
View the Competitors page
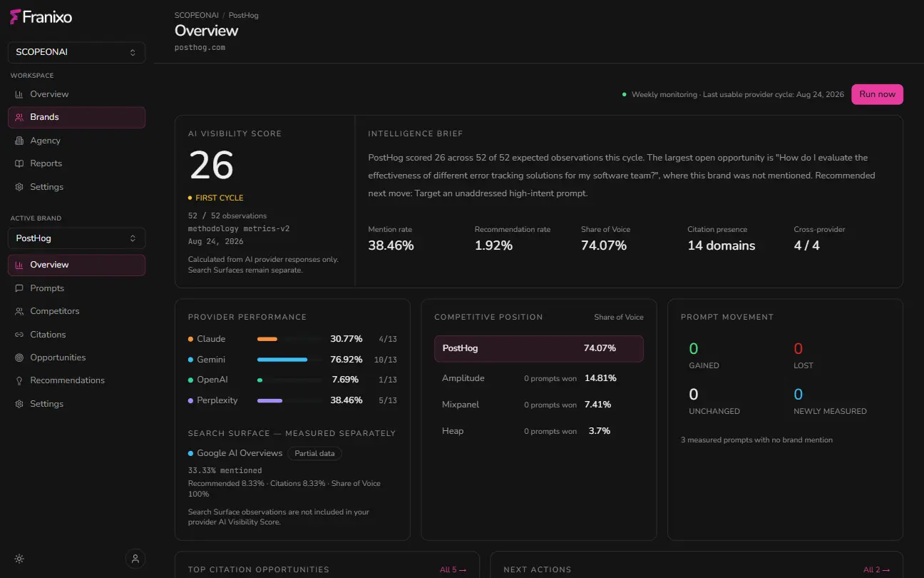pyautogui.click(x=76, y=311)
